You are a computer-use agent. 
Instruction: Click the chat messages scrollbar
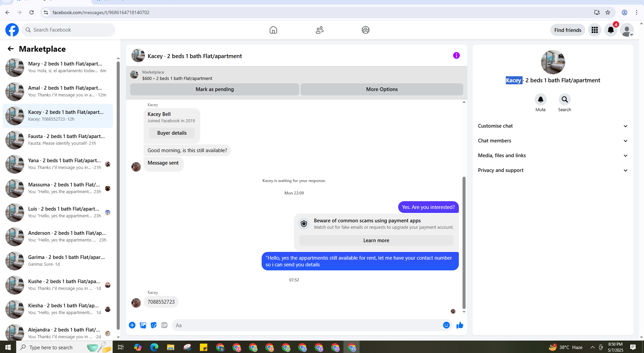coord(464,242)
